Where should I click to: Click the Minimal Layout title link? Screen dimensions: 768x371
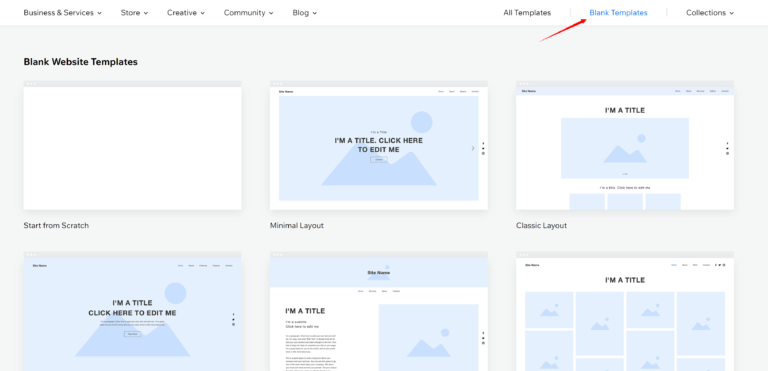pos(297,225)
